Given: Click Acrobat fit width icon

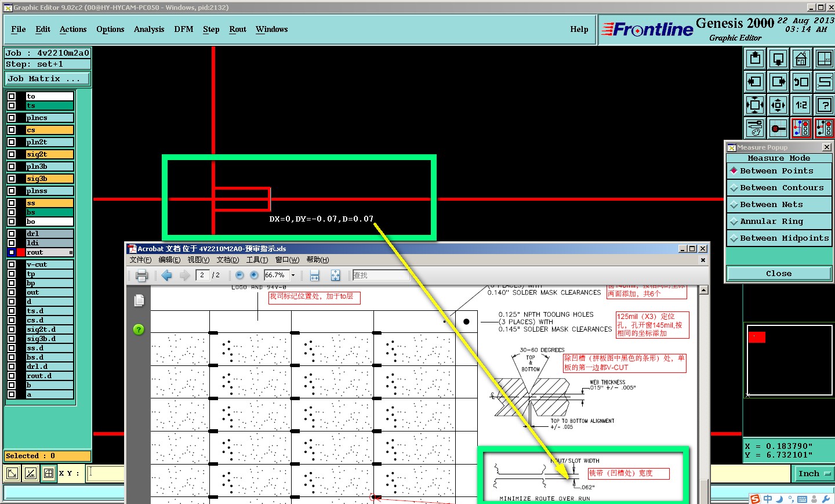Looking at the screenshot, I should coord(315,275).
